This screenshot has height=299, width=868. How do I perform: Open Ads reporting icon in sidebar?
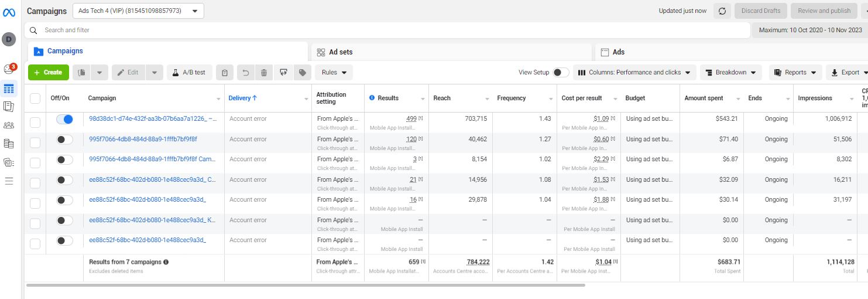point(9,106)
